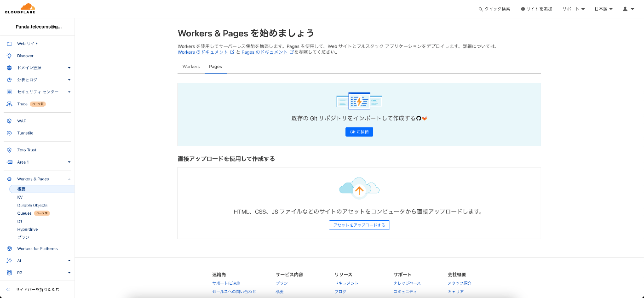The image size is (644, 298).
Task: Click the アセットをアップロードする button
Action: (359, 225)
